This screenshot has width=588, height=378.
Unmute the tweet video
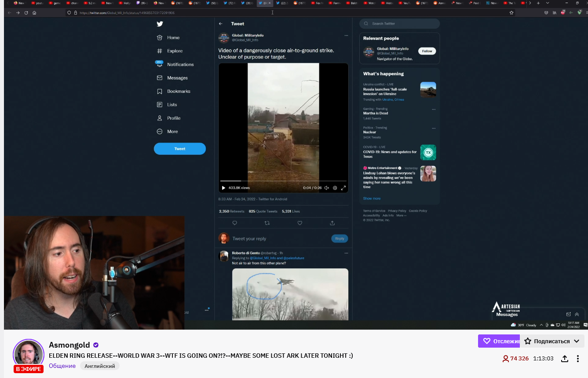pos(326,188)
